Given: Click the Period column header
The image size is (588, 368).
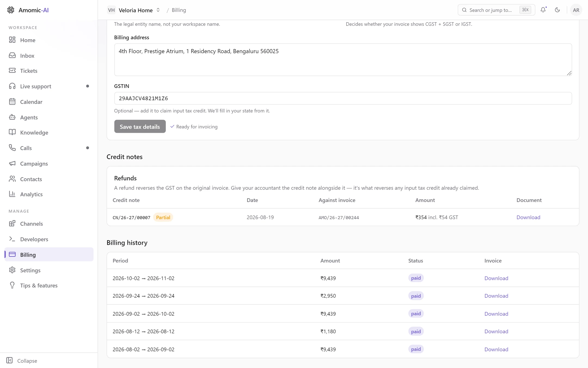Looking at the screenshot, I should [120, 261].
